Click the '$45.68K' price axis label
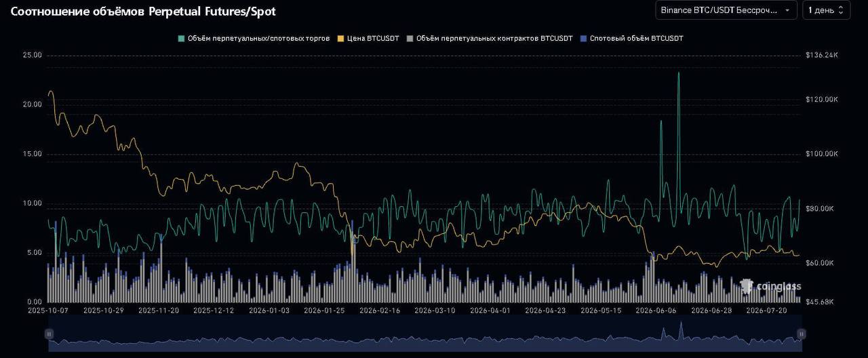This screenshot has height=358, width=868. click(x=821, y=302)
